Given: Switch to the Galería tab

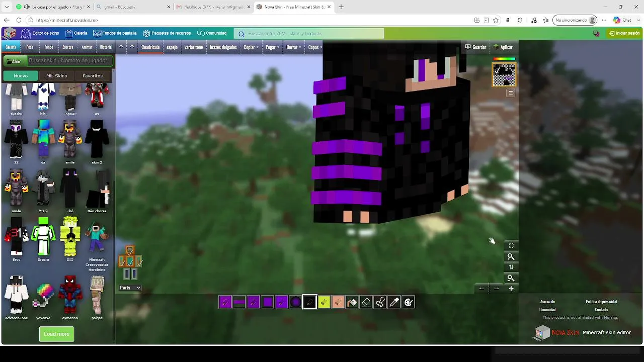Looking at the screenshot, I should [x=11, y=47].
